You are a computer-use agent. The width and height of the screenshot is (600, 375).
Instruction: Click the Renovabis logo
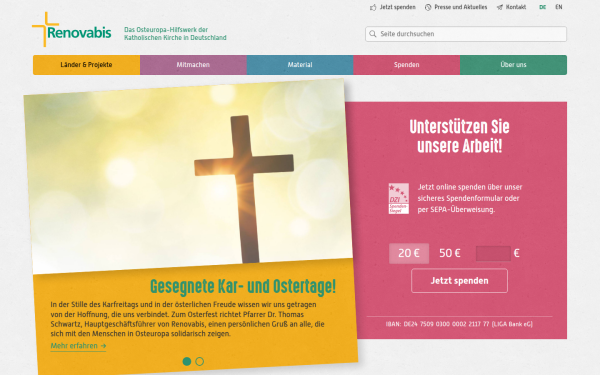point(72,29)
